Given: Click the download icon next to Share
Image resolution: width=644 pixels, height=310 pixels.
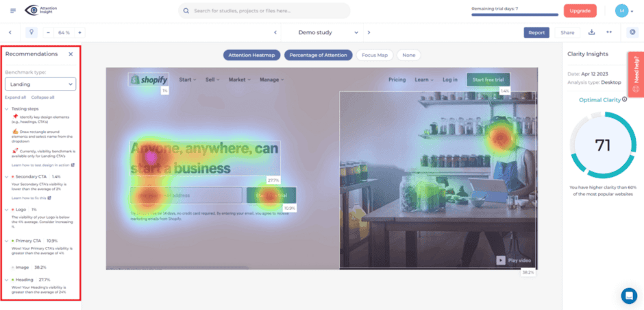Looking at the screenshot, I should point(592,32).
